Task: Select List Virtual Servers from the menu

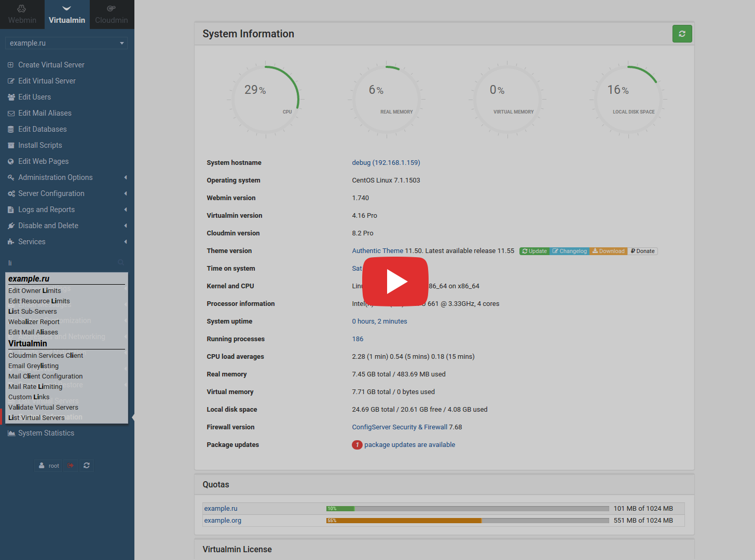Action: coord(36,417)
